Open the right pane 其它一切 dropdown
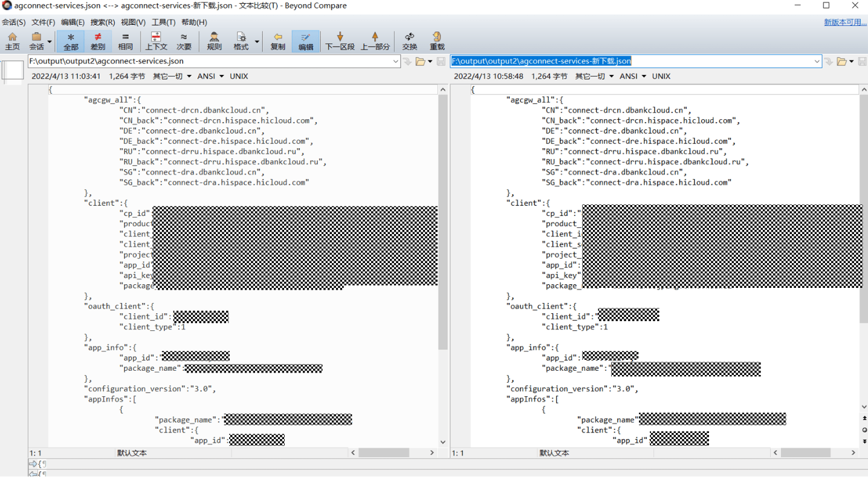Viewport: 868px width, 479px height. [594, 76]
